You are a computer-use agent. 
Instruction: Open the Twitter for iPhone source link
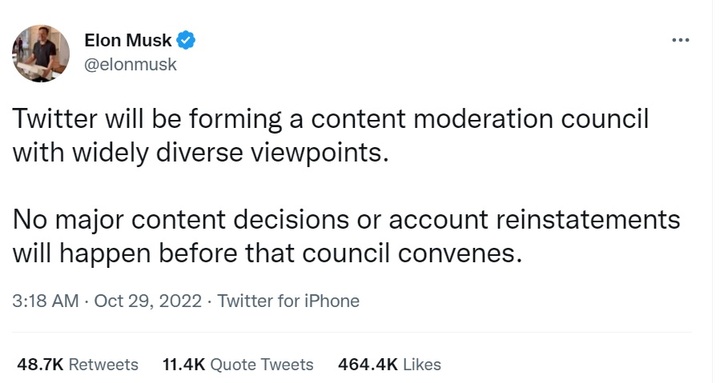tap(288, 301)
